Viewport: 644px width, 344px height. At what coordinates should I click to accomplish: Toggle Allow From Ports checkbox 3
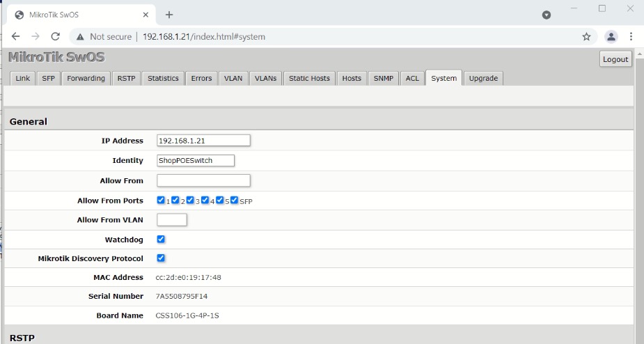190,200
